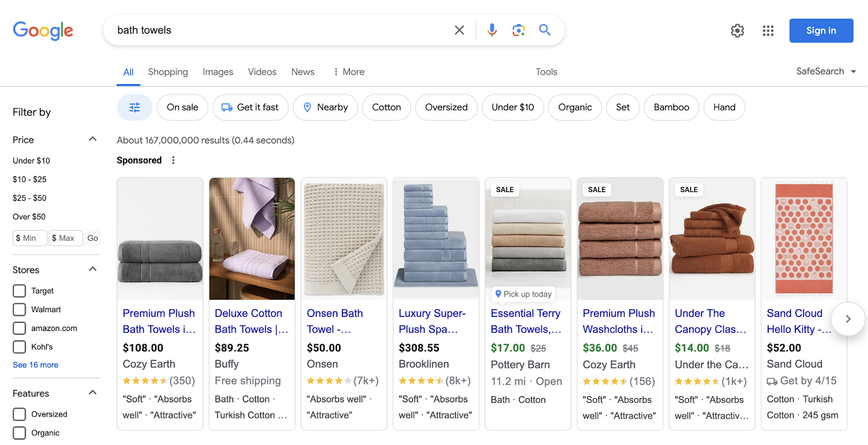Switch to the Shopping tab

point(168,72)
